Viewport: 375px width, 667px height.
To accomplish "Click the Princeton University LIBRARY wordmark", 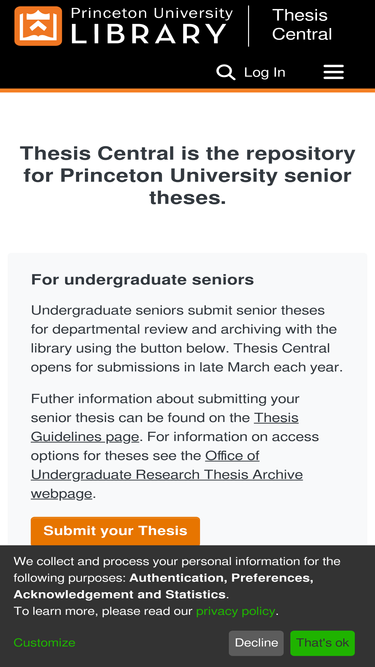I will pos(152,26).
